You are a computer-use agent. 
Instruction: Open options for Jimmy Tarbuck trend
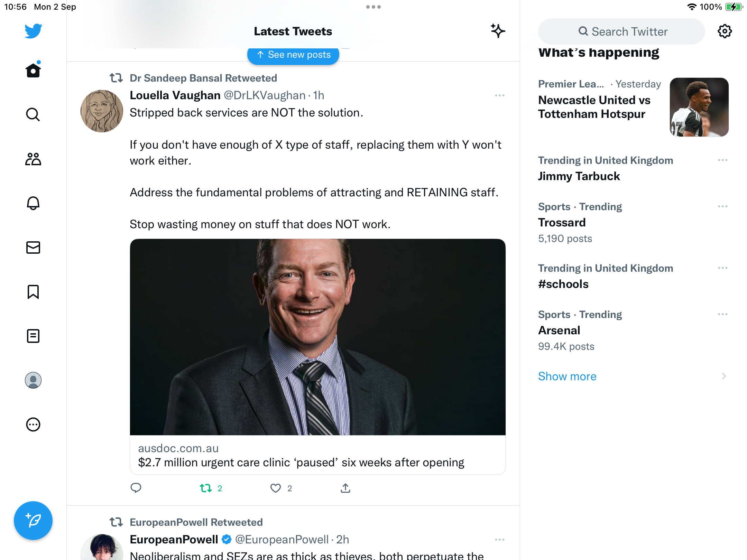pyautogui.click(x=722, y=160)
